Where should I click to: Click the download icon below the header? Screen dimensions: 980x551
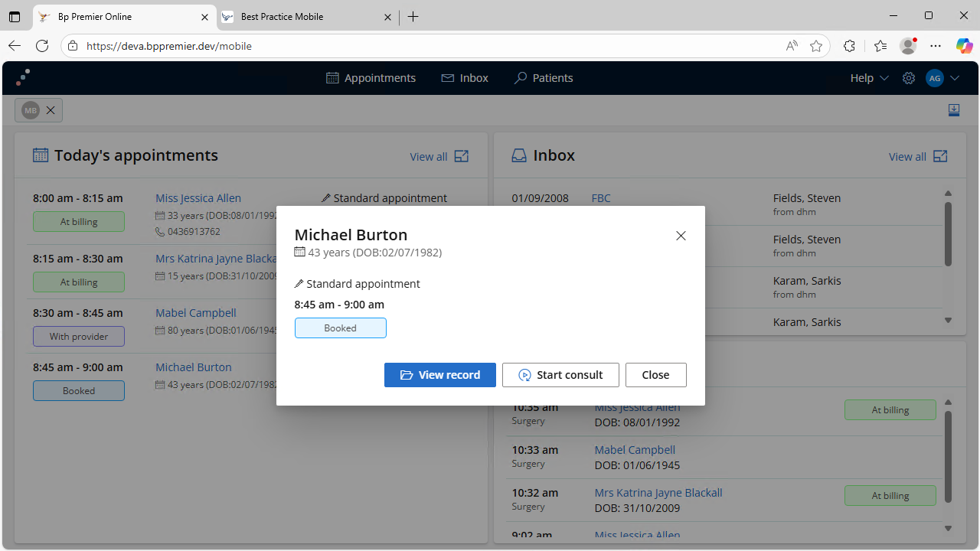point(954,110)
